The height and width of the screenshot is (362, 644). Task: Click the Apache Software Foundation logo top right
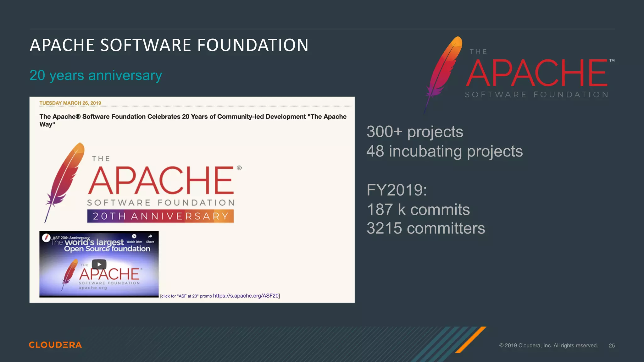(519, 74)
